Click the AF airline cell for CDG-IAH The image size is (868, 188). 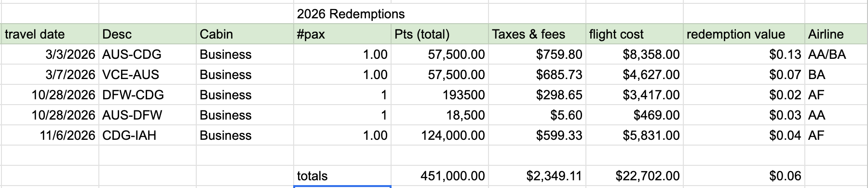pos(837,135)
